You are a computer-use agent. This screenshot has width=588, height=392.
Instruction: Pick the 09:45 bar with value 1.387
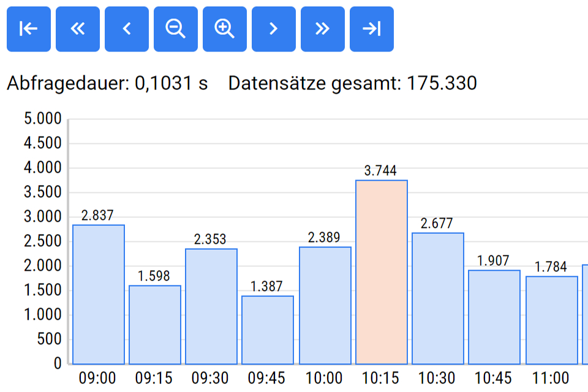[267, 330]
